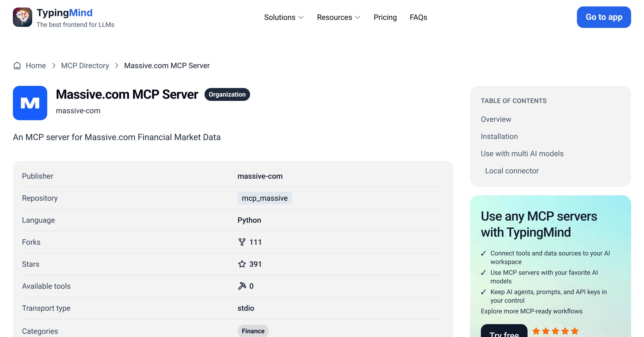Click the Try free button
The image size is (644, 337).
504,331
